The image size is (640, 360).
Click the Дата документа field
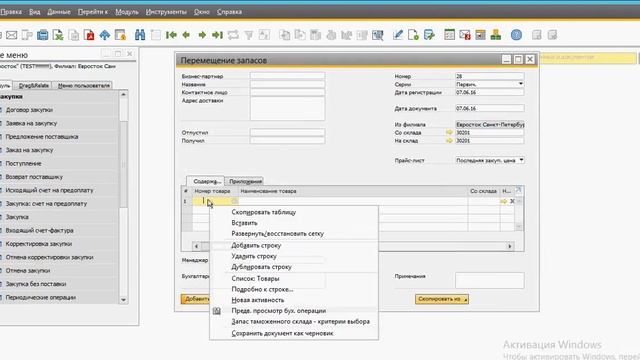489,109
